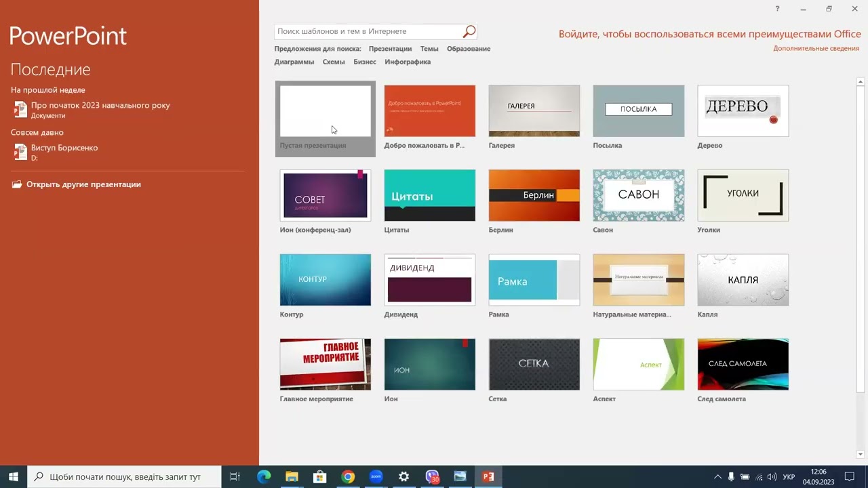Click the template list scroll-up arrow

coord(861,81)
